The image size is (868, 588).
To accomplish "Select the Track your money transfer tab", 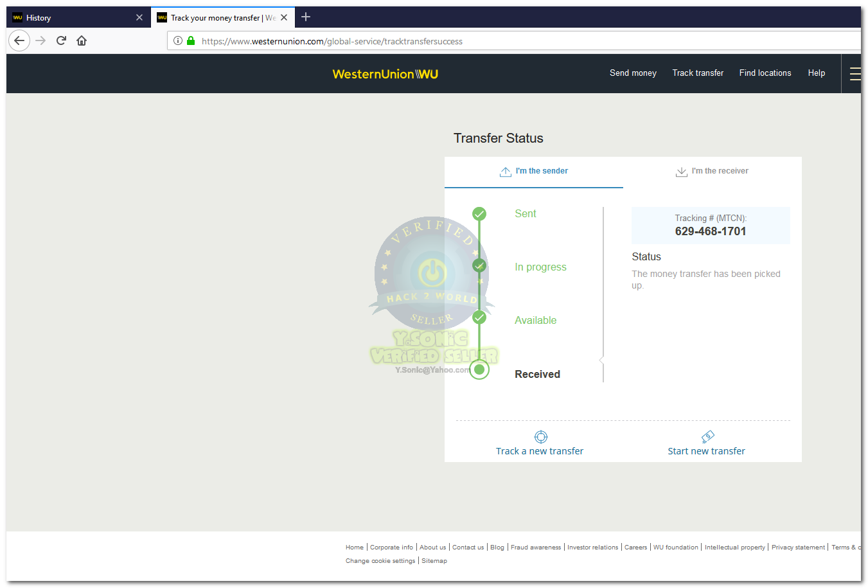I will click(x=223, y=17).
